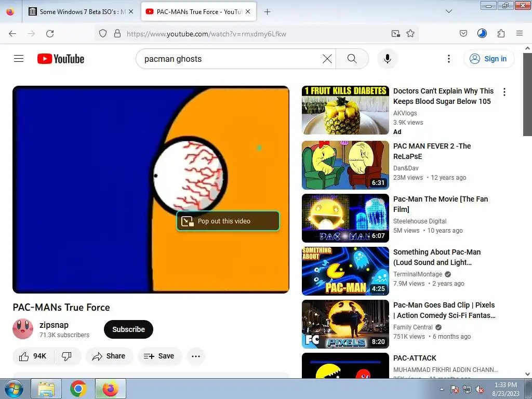532x399 pixels.
Task: Close the Windows 7 Beta ISO's tab
Action: coord(131,11)
